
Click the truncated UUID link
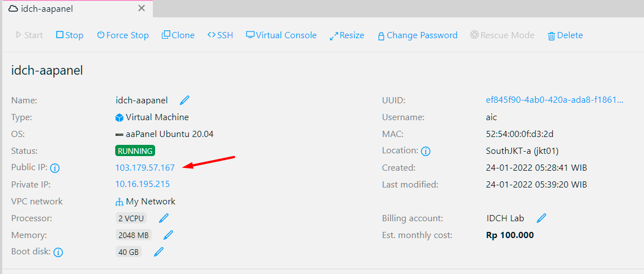coord(554,100)
